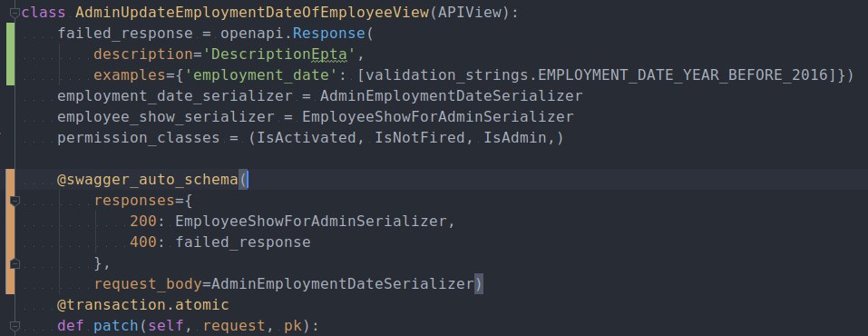
Task: Click permission_classes attribute name
Action: pyautogui.click(x=139, y=137)
